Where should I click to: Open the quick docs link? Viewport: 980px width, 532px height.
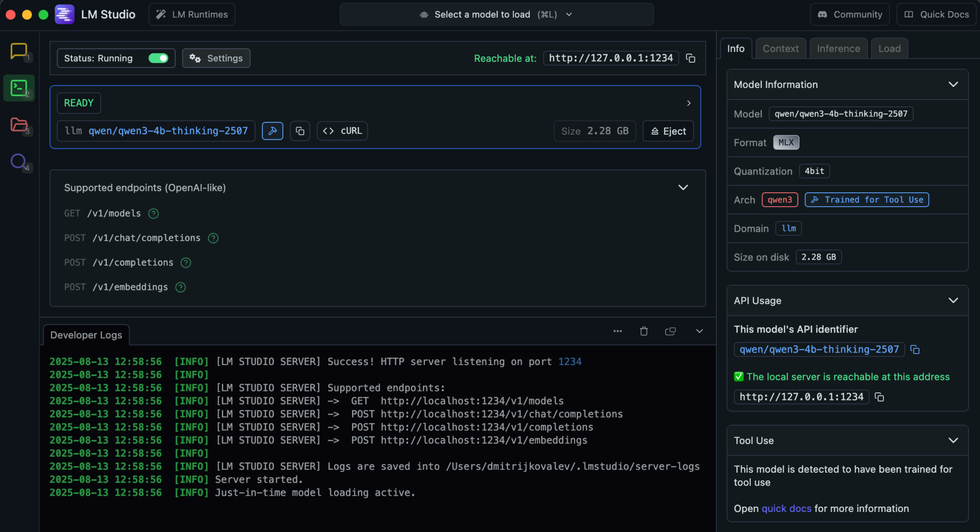(x=786, y=509)
